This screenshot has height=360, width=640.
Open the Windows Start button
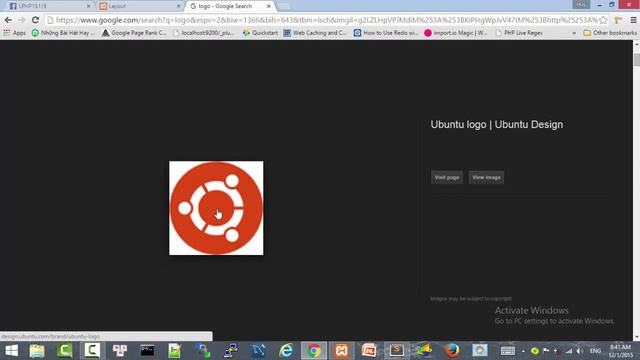click(x=11, y=351)
